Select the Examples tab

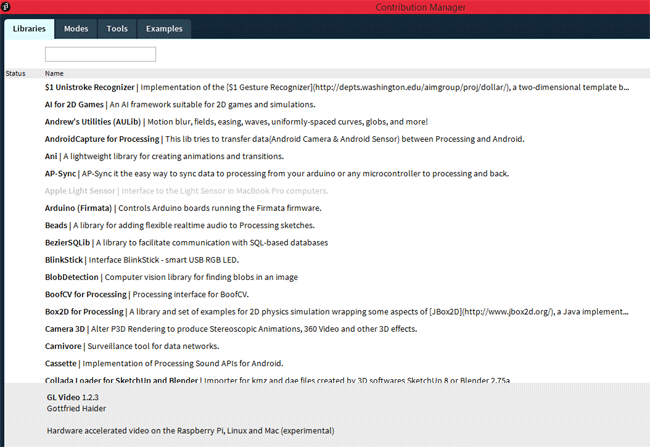(x=162, y=29)
